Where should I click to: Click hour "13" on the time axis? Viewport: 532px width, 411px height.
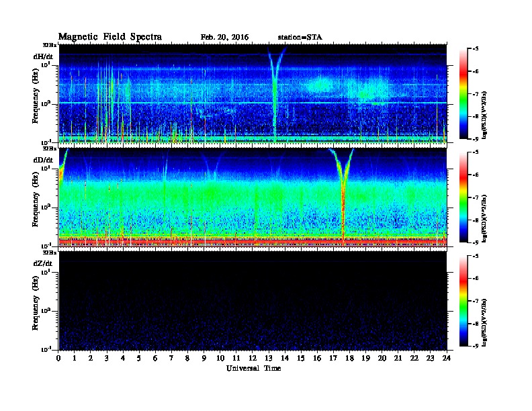pos(269,358)
